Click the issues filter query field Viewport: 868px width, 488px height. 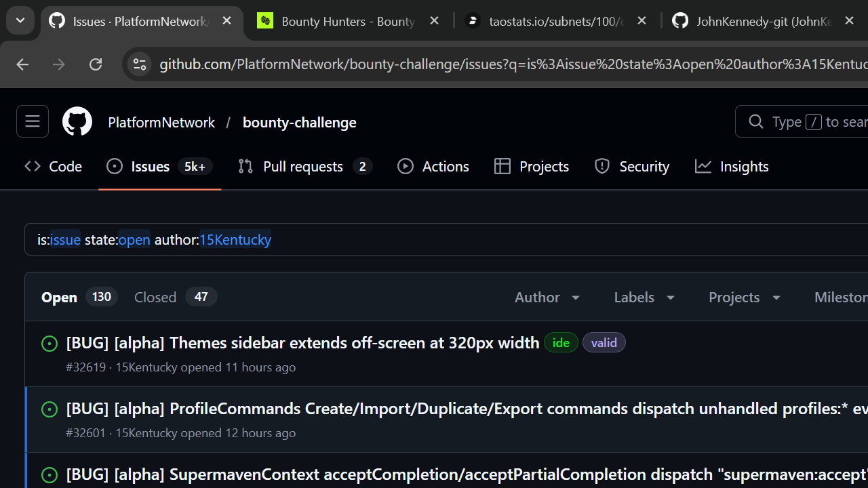[x=448, y=239]
